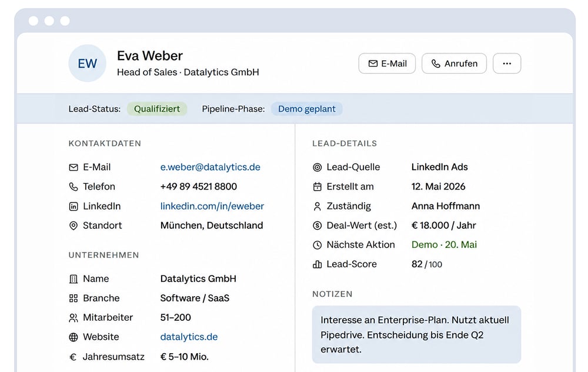Click the EW avatar circle
This screenshot has height=372, width=588.
pos(88,64)
